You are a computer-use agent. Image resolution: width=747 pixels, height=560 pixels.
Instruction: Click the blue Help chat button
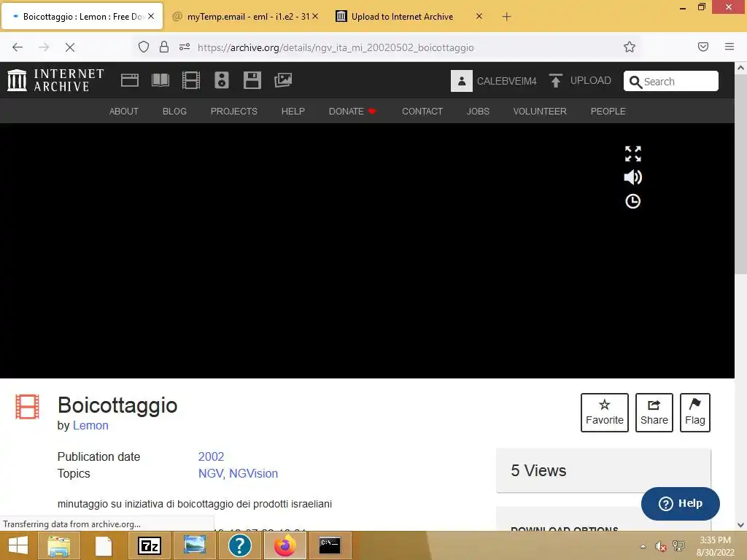click(681, 503)
